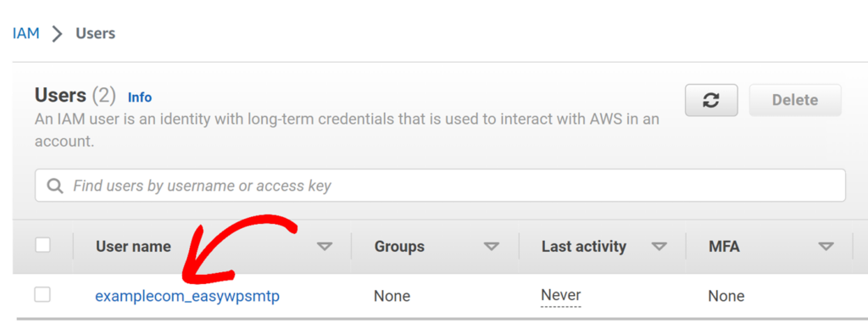This screenshot has width=868, height=323.
Task: Click the Last activity column header label
Action: pos(583,247)
